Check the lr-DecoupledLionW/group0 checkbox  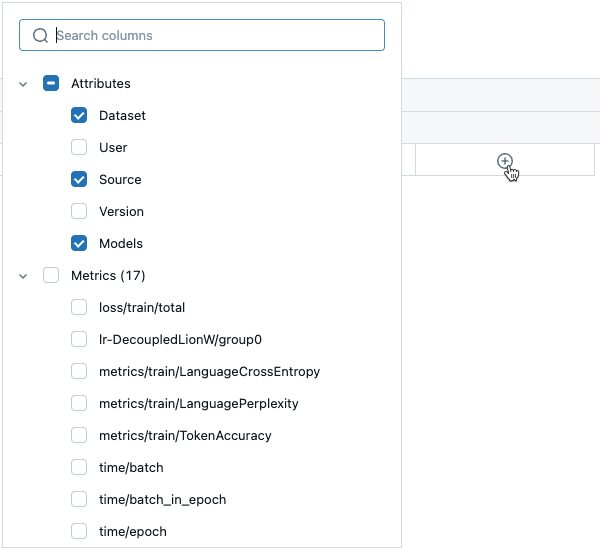tap(79, 340)
